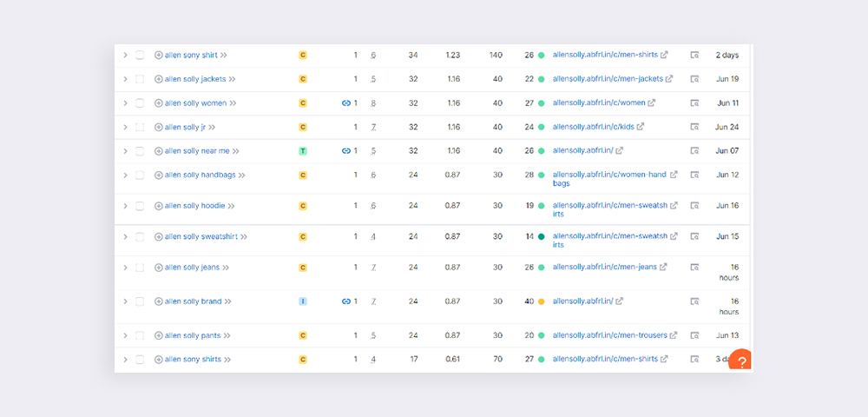Click sitelinks chain icon in allen solly women row

[x=346, y=103]
